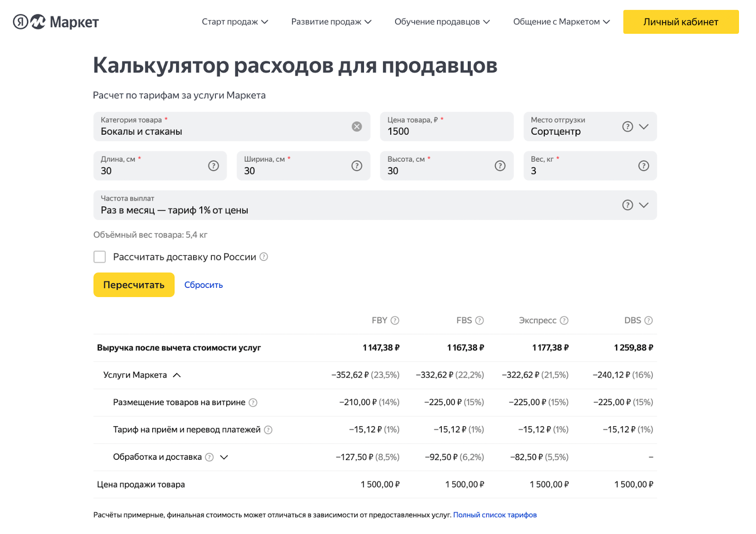This screenshot has height=534, width=756.
Task: Click the Сбросить link
Action: point(203,285)
